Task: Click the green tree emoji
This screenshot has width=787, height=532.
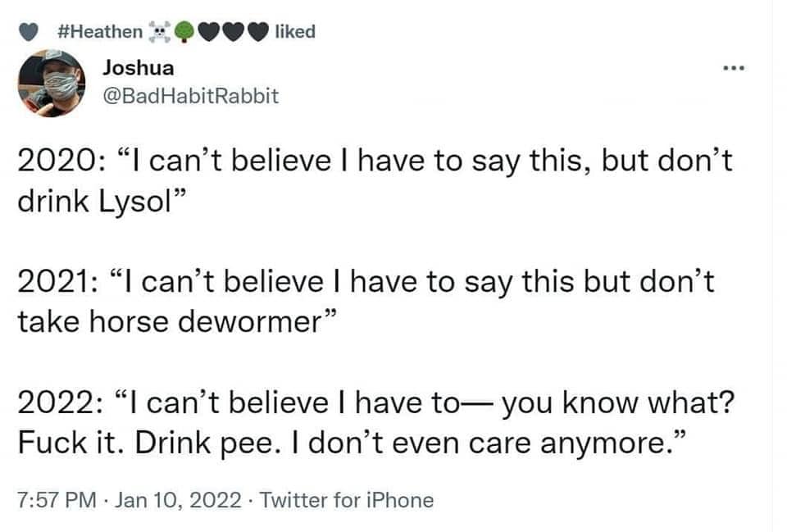Action: (x=185, y=32)
